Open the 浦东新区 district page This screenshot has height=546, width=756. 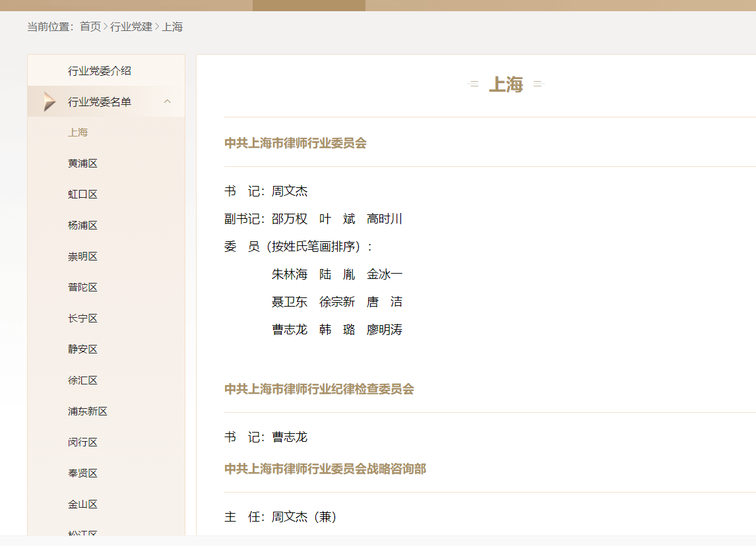[87, 411]
